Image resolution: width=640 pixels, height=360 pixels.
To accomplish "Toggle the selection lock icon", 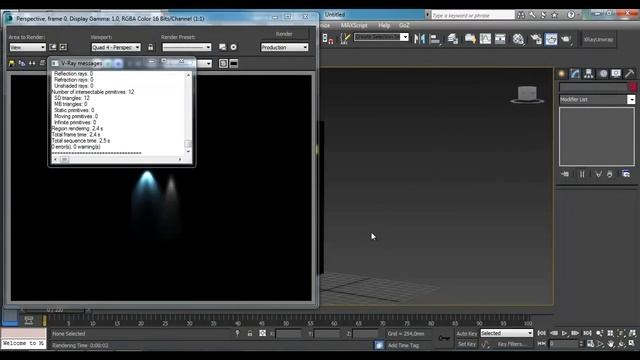I will pos(250,333).
